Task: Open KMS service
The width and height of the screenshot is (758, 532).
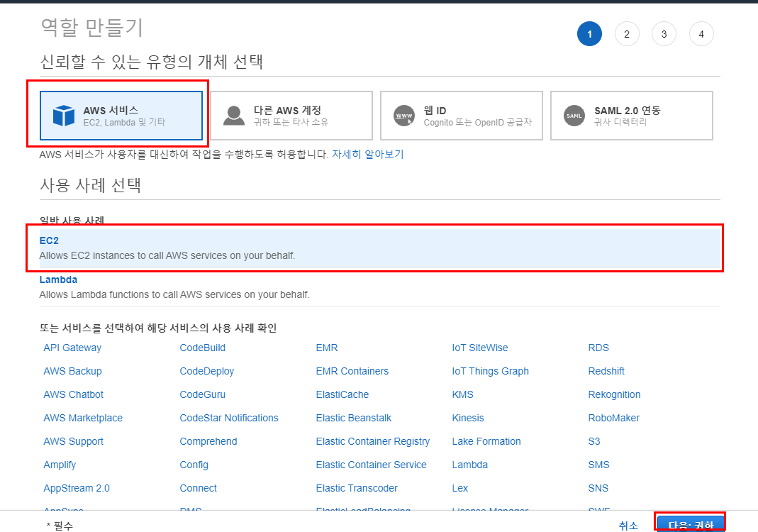Action: (462, 394)
